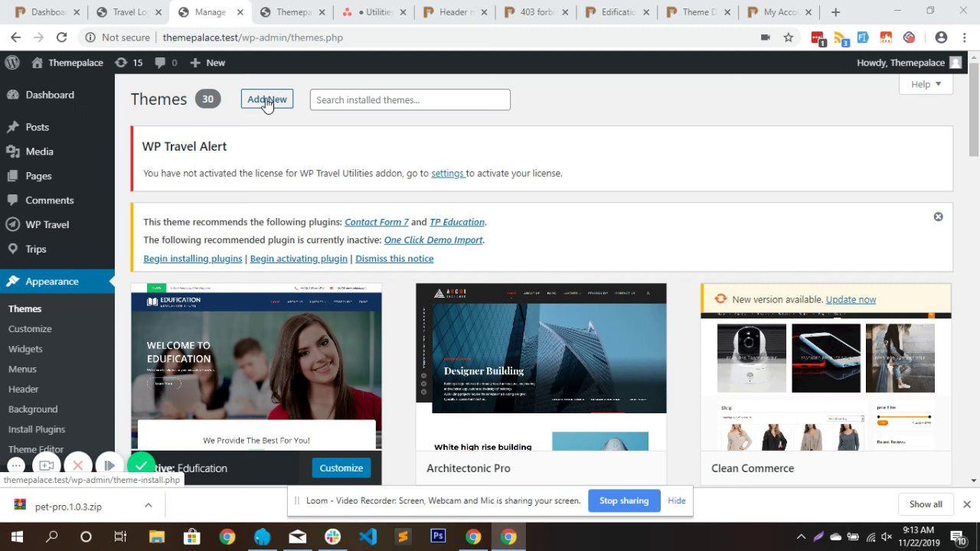Click Begin installing plugins
Screen dimensions: 980x551
[x=193, y=259]
